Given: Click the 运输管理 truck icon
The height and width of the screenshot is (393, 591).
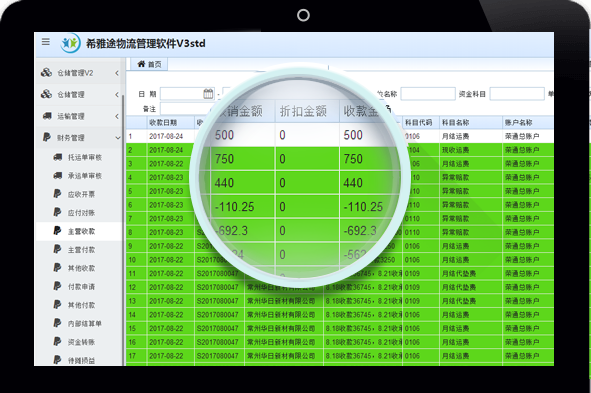Looking at the screenshot, I should (x=47, y=116).
